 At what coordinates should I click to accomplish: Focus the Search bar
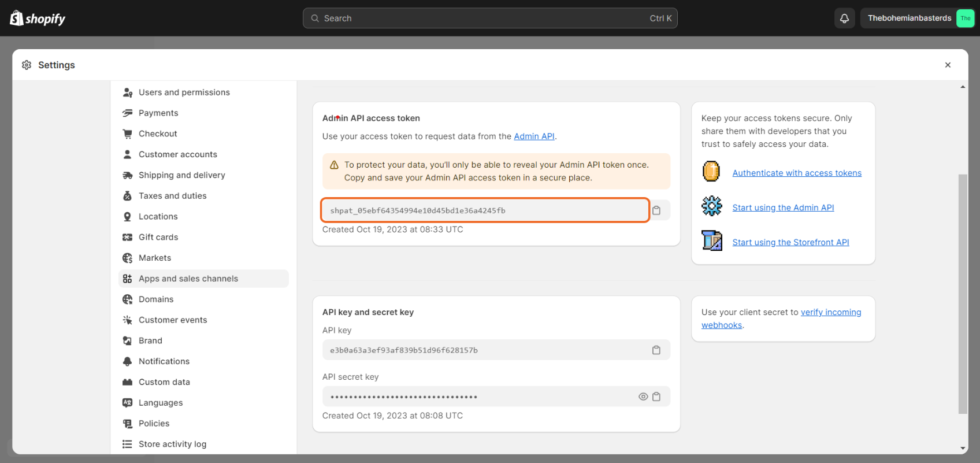(x=490, y=18)
